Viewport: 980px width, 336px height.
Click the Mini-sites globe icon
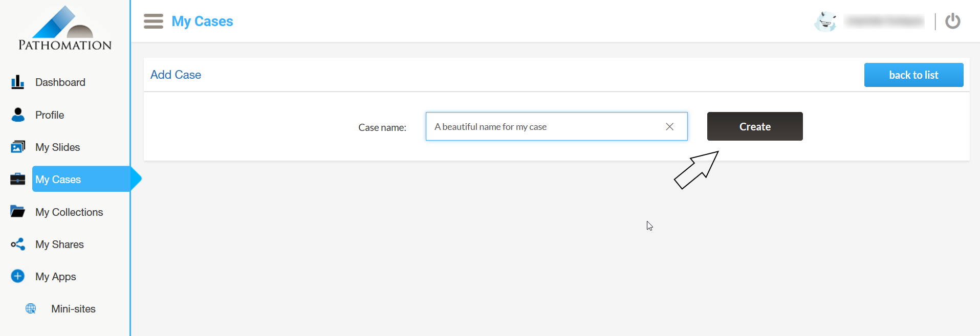point(31,309)
